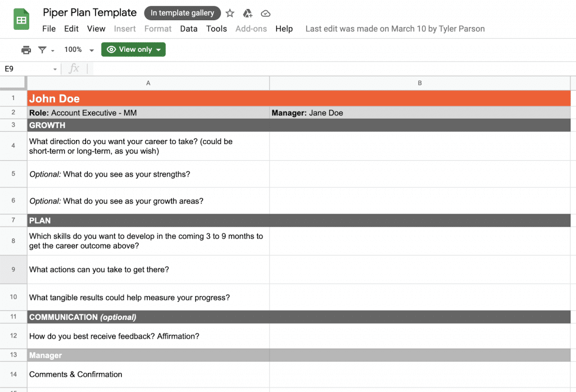Click the cloud document status icon
This screenshot has width=576, height=392.
[266, 13]
